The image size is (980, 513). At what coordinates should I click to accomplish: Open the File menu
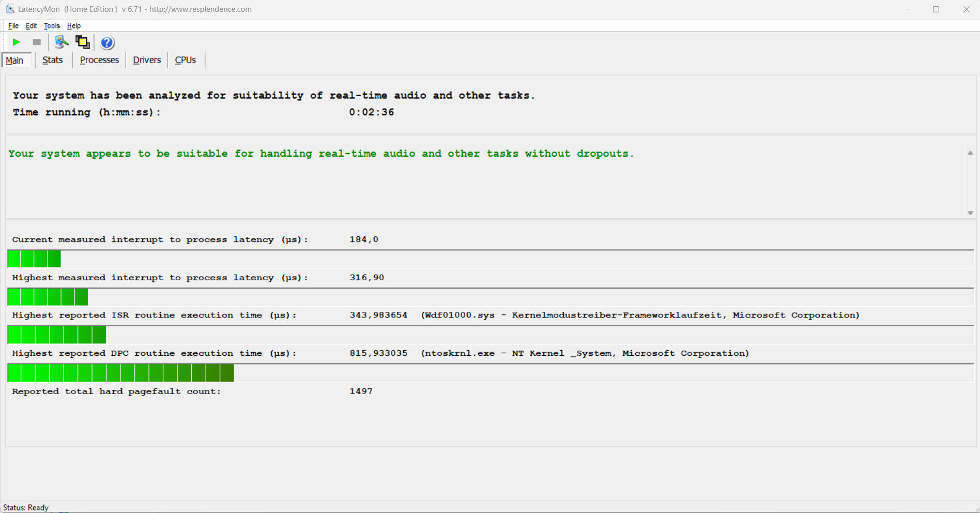pos(13,26)
